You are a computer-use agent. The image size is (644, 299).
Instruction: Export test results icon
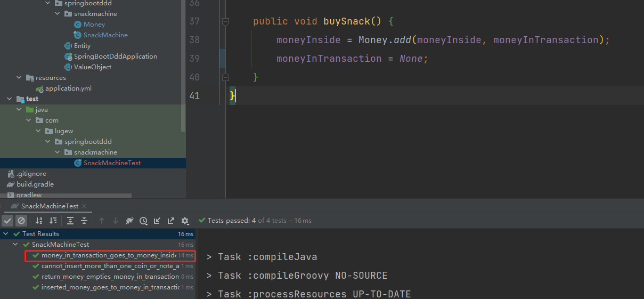[171, 221]
